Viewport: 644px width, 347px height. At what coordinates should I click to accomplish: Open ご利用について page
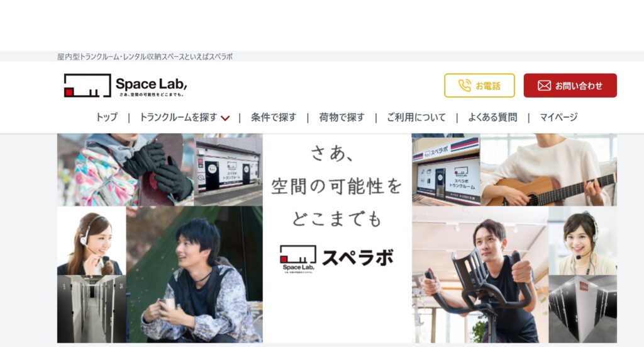416,117
